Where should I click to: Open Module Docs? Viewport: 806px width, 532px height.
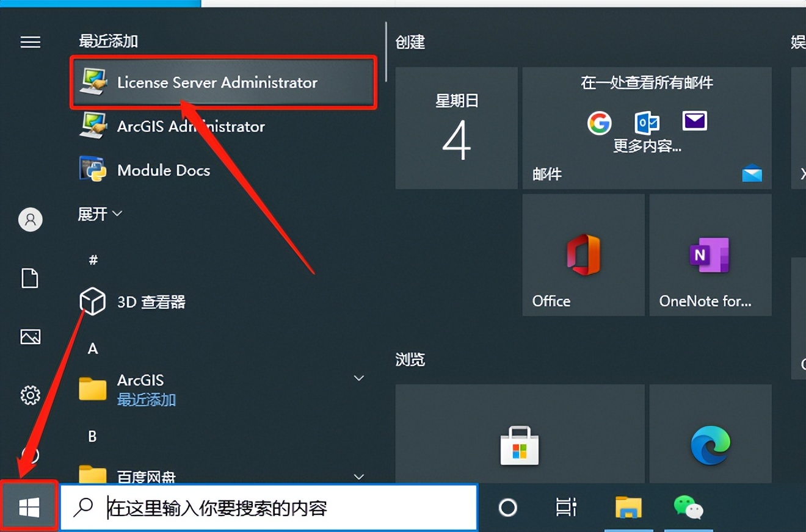pyautogui.click(x=164, y=171)
